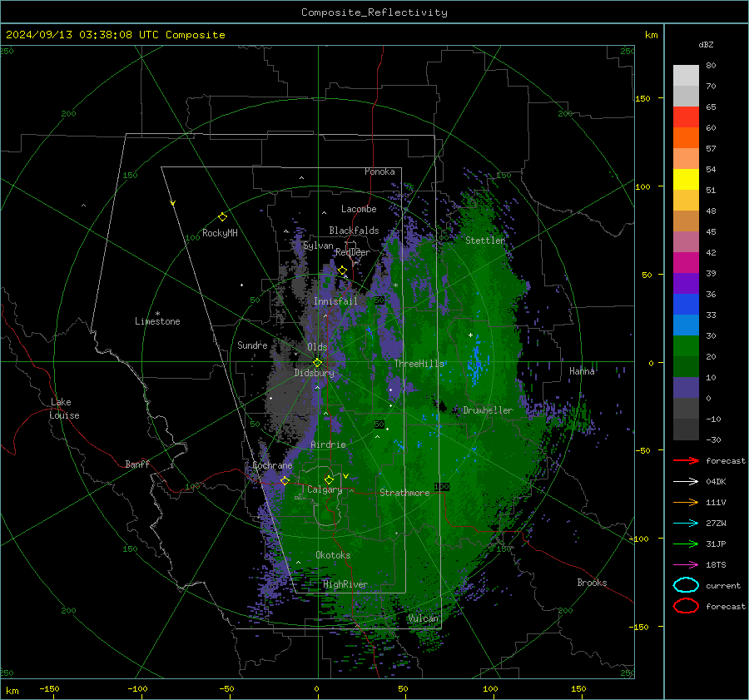Select the yellow diamond marker below Cochrane

pos(285,480)
